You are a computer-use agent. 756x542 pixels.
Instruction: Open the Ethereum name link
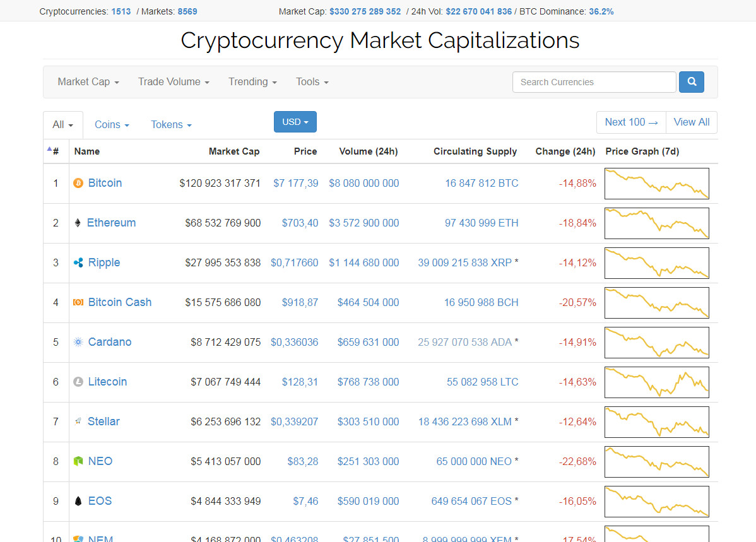coord(111,223)
